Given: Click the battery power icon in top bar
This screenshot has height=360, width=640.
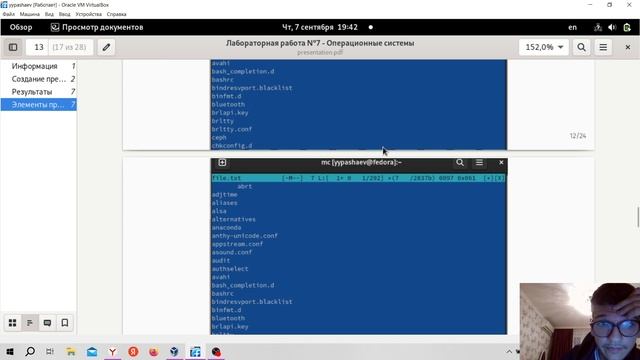Looking at the screenshot, I should pos(627,27).
